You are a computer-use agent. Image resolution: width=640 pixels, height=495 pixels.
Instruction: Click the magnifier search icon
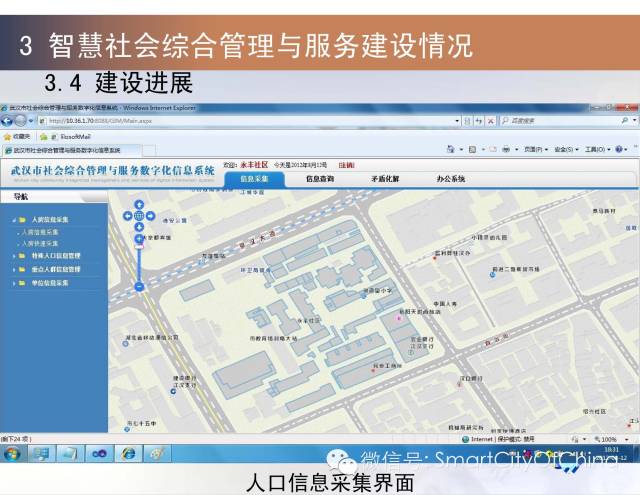tap(624, 121)
